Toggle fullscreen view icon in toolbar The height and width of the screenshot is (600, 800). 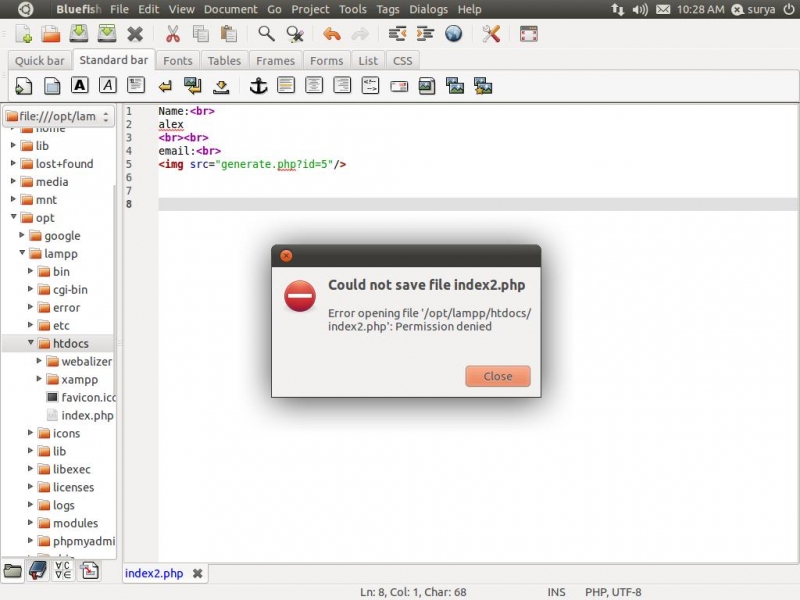529,34
